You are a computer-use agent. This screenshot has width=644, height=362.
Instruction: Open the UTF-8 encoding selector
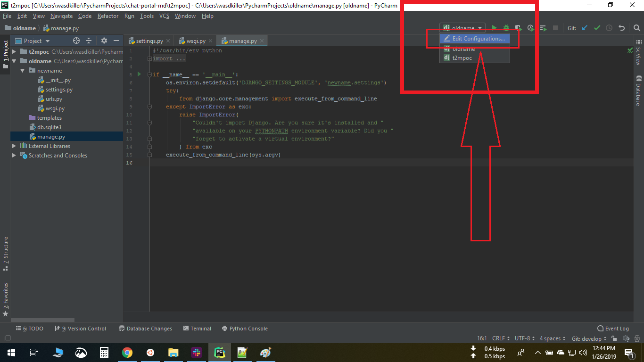coord(525,338)
